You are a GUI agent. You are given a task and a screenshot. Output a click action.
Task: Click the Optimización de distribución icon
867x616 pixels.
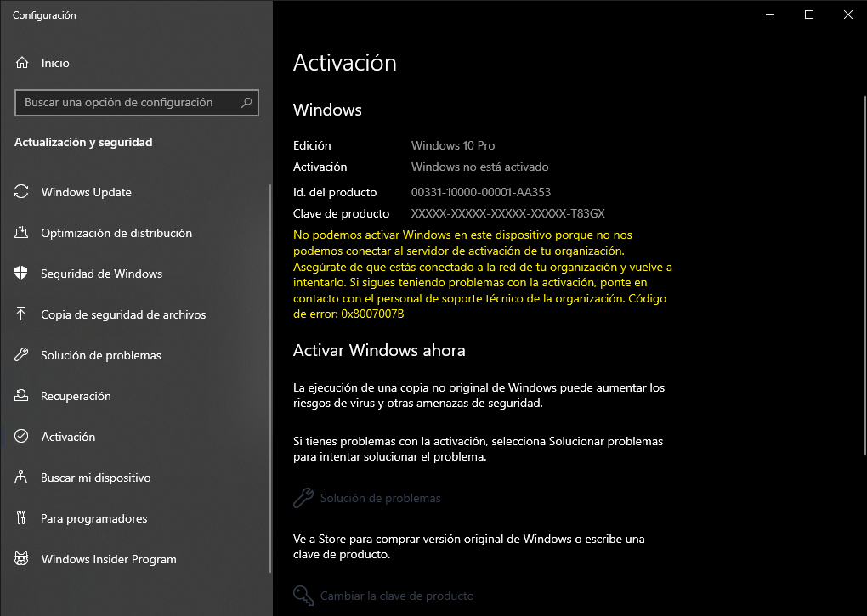click(21, 233)
